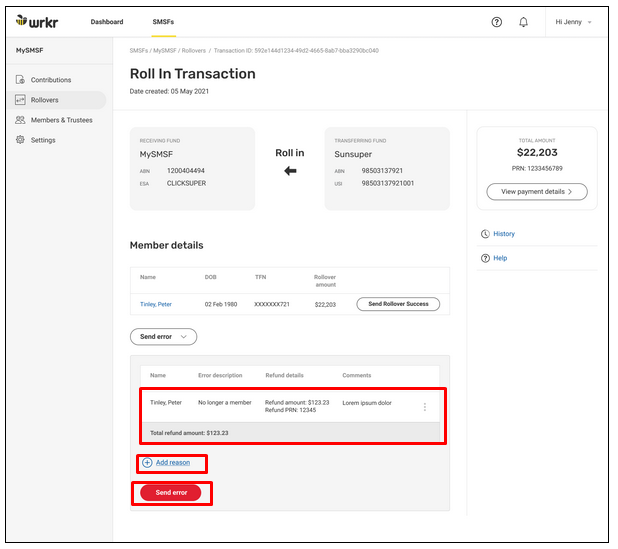Click the Roll In Transaction heading
The height and width of the screenshot is (549, 618).
tap(193, 74)
